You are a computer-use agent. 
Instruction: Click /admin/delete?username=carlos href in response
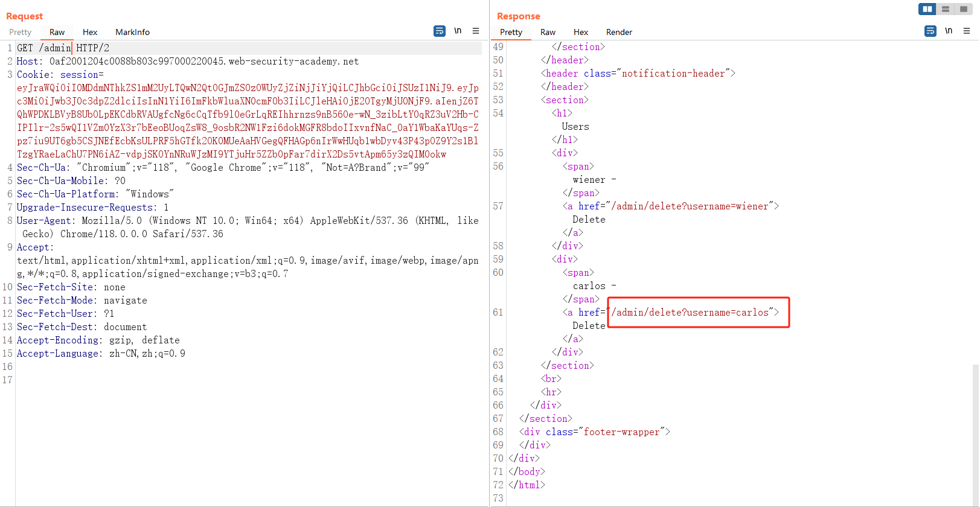pos(690,312)
